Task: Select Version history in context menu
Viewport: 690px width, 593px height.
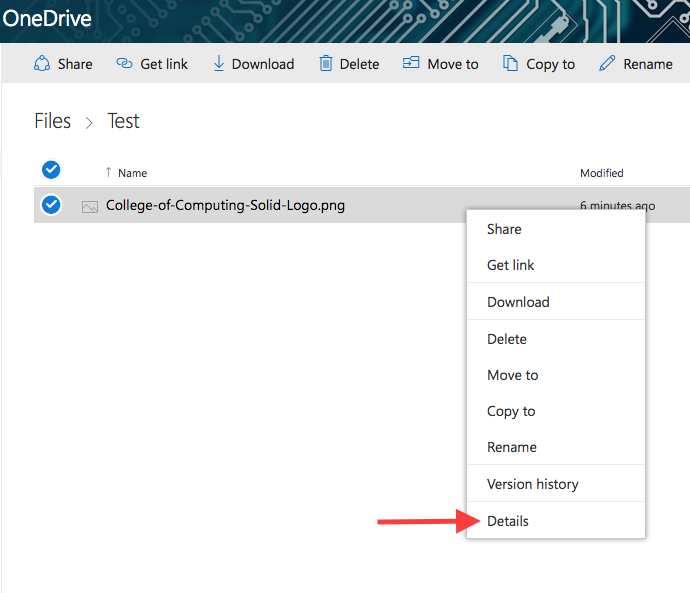Action: coord(532,484)
